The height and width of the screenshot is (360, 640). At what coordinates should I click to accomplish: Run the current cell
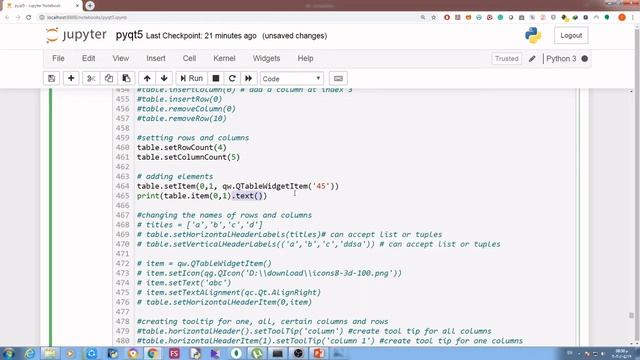tap(191, 78)
